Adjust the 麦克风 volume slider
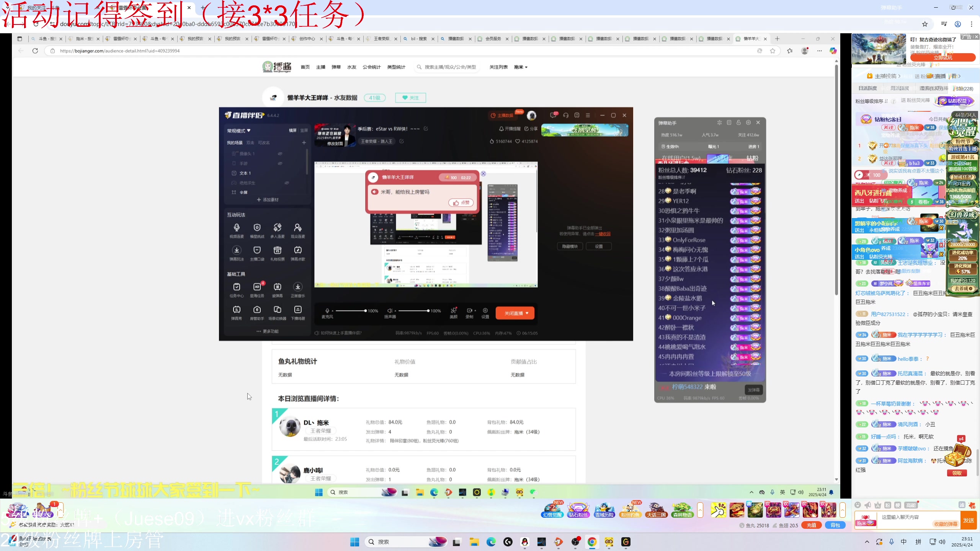Screen dimensions: 980x551 point(350,311)
